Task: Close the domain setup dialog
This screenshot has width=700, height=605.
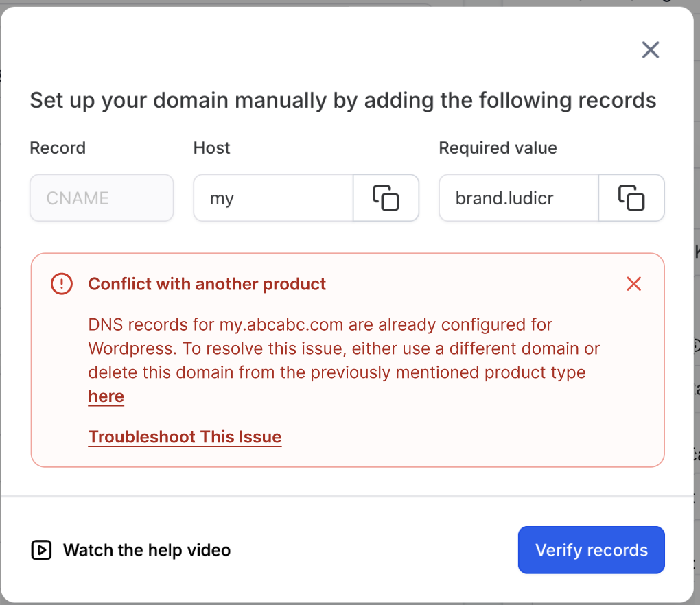Action: point(650,49)
